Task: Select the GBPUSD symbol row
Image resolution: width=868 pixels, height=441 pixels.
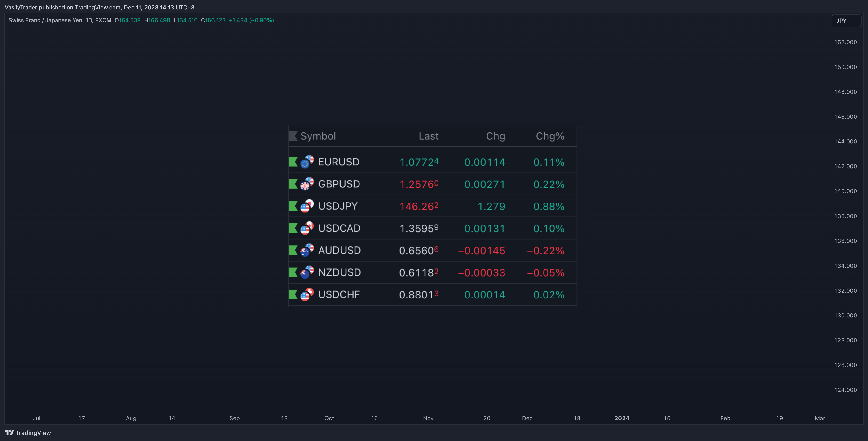Action: click(432, 184)
